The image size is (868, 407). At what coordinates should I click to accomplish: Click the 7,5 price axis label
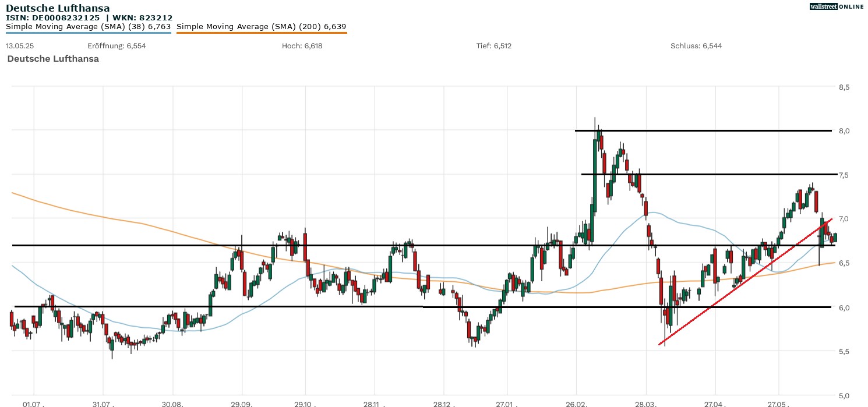click(844, 175)
